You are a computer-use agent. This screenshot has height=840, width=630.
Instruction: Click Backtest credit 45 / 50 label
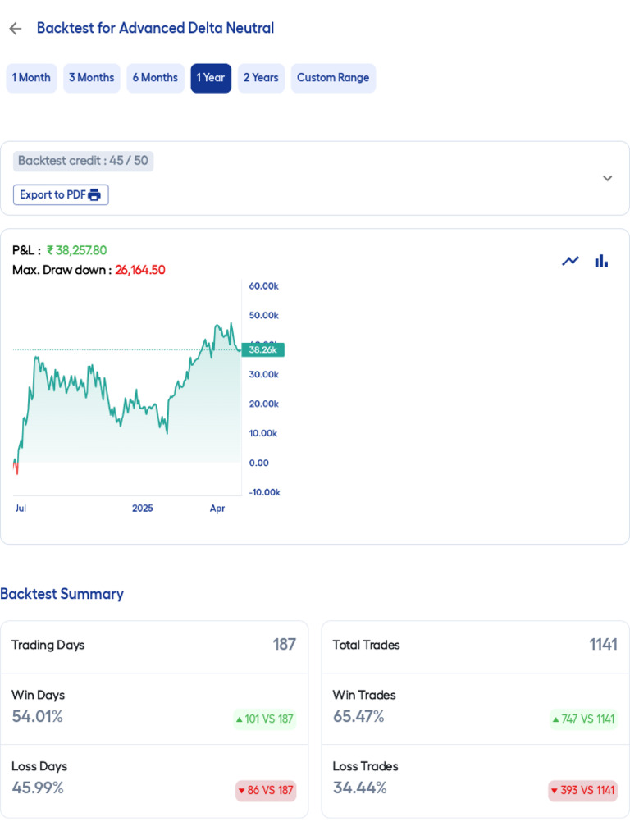tap(83, 161)
